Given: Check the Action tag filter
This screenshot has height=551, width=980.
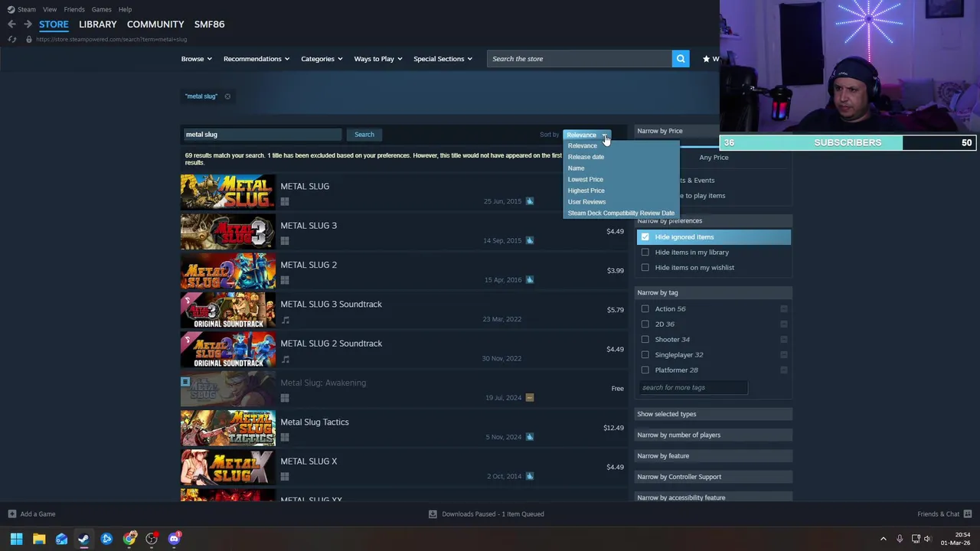Looking at the screenshot, I should (645, 309).
